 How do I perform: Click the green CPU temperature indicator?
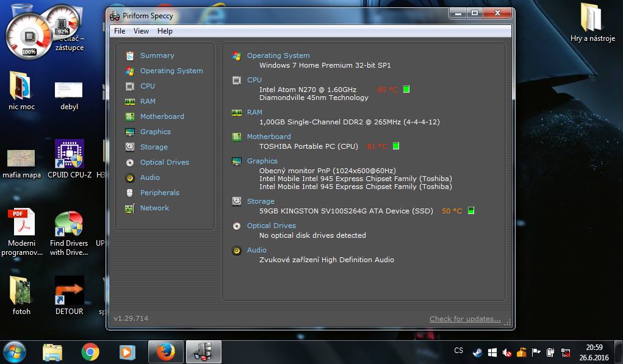click(406, 89)
